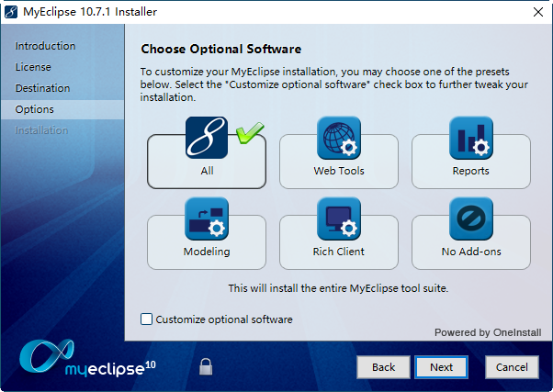
Task: Click the Powered by OneInstall text
Action: click(487, 332)
